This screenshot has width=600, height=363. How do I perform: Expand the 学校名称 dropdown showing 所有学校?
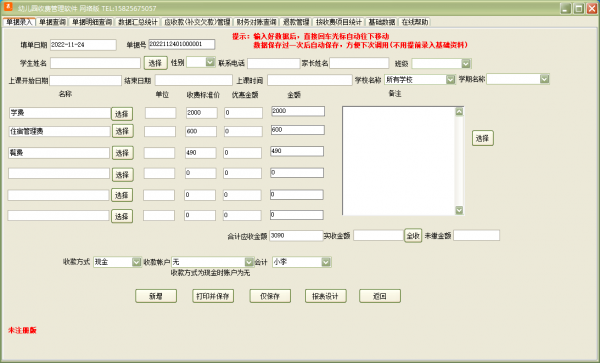click(x=450, y=80)
